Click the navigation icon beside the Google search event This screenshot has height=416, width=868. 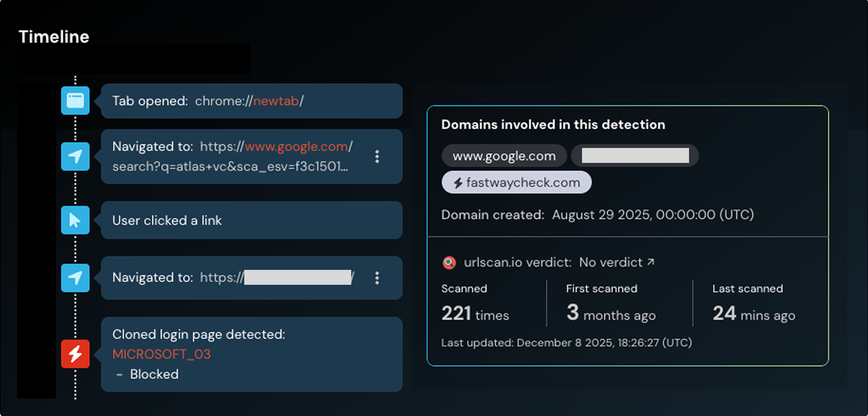point(75,157)
